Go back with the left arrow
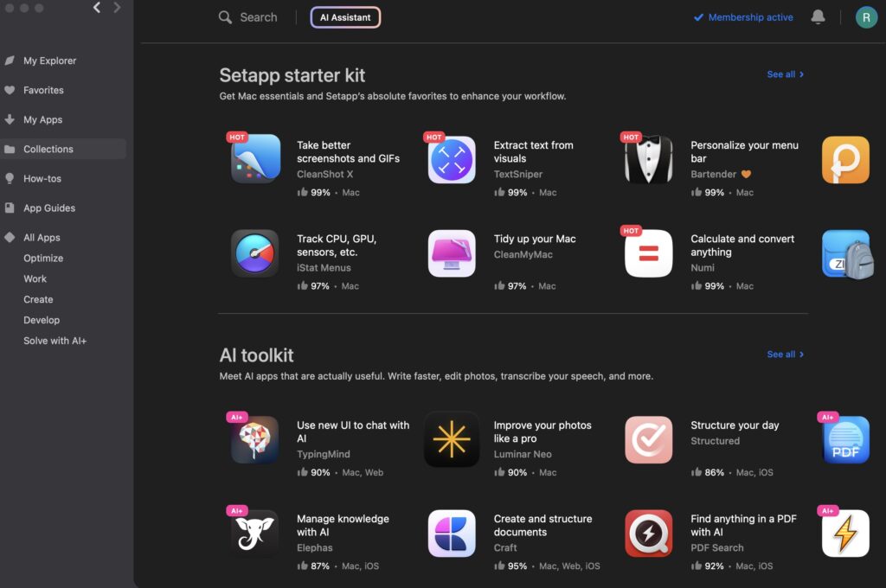The height and width of the screenshot is (588, 886). [97, 7]
